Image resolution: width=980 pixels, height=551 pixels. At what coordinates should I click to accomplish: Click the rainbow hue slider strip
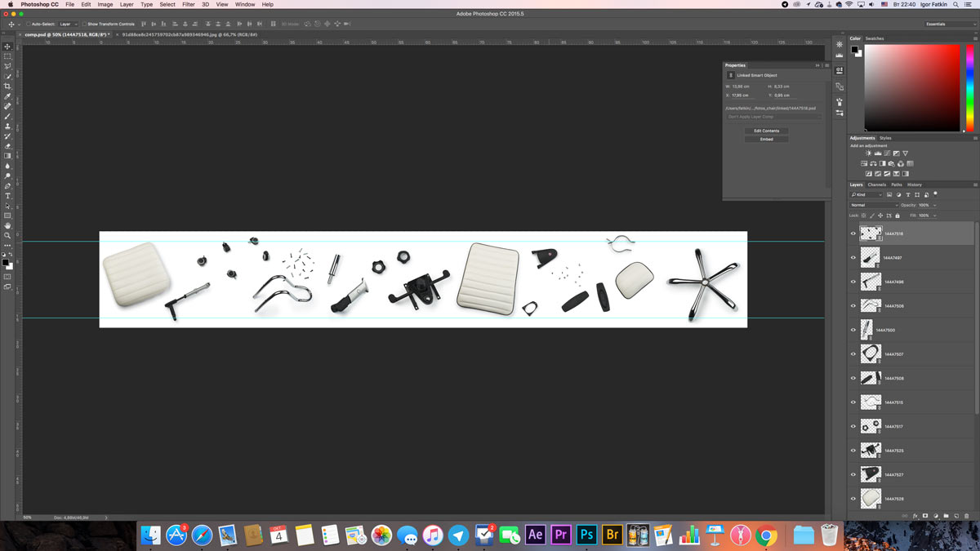[x=969, y=87]
